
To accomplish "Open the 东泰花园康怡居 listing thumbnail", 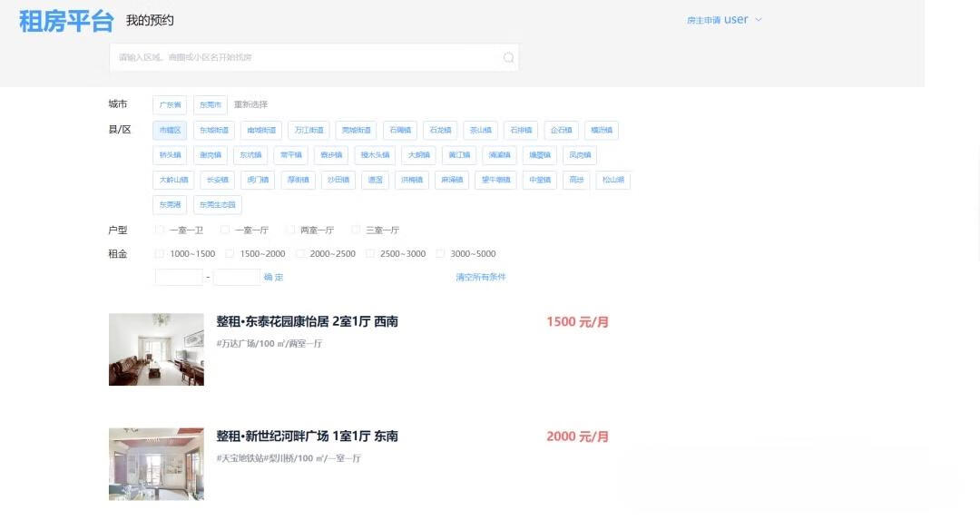I will (156, 349).
